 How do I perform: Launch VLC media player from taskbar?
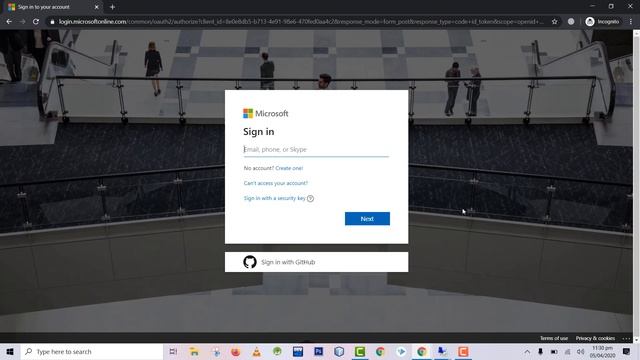pos(256,351)
